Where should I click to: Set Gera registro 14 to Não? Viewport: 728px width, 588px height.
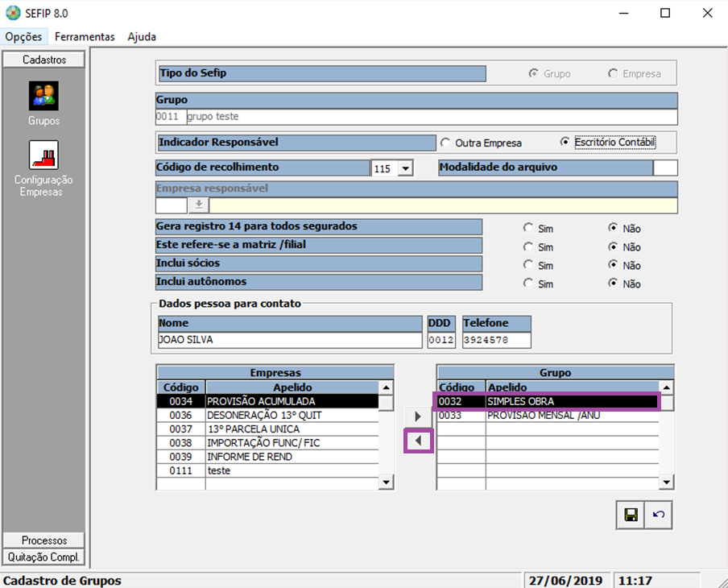click(613, 228)
